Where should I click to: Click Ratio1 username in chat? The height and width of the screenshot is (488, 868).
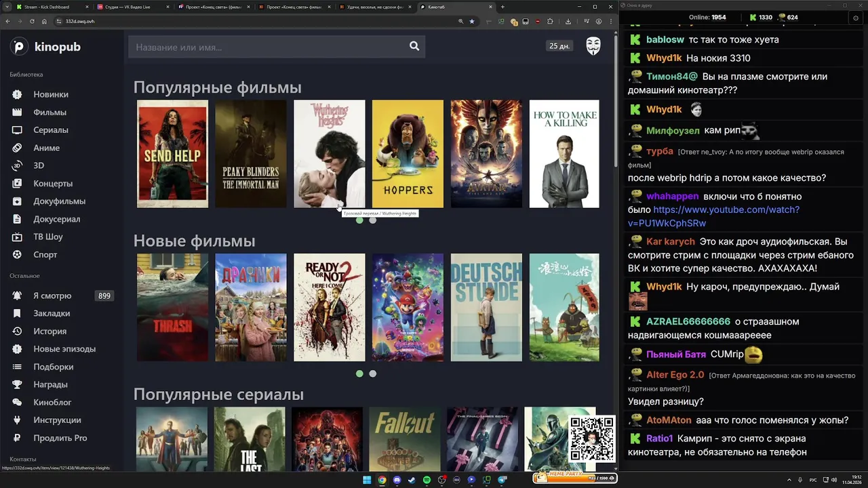[x=659, y=439]
